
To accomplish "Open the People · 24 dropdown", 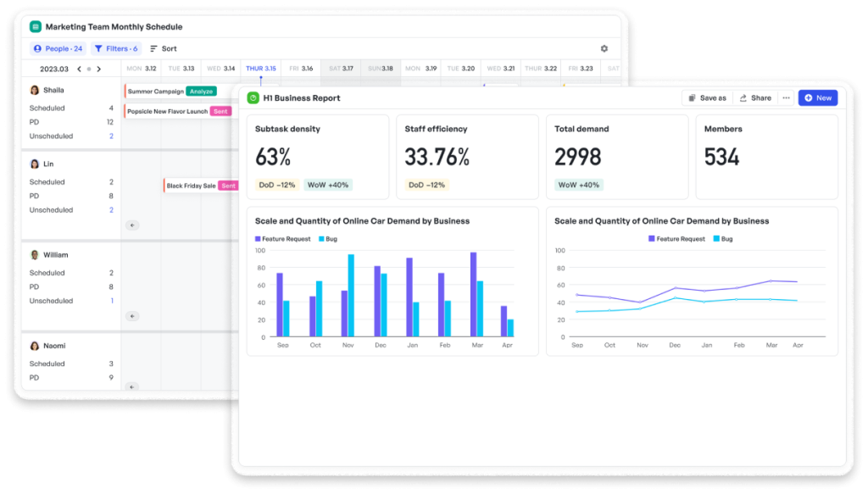I will (x=58, y=49).
